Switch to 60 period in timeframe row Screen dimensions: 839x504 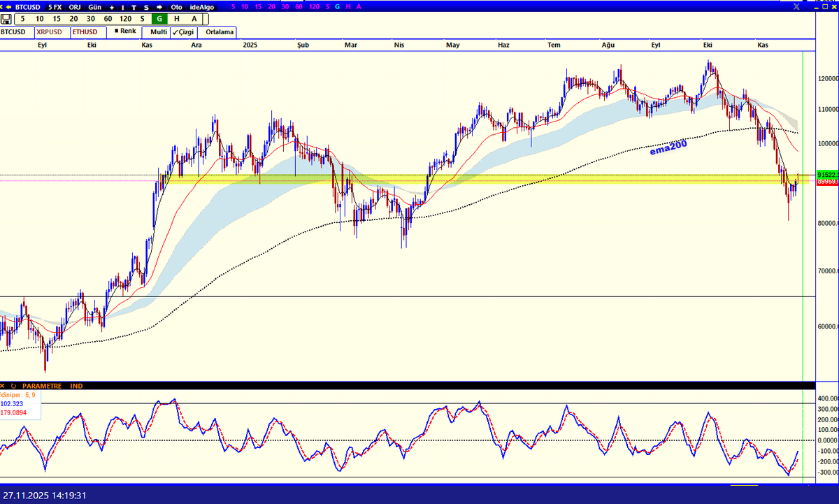[x=108, y=19]
